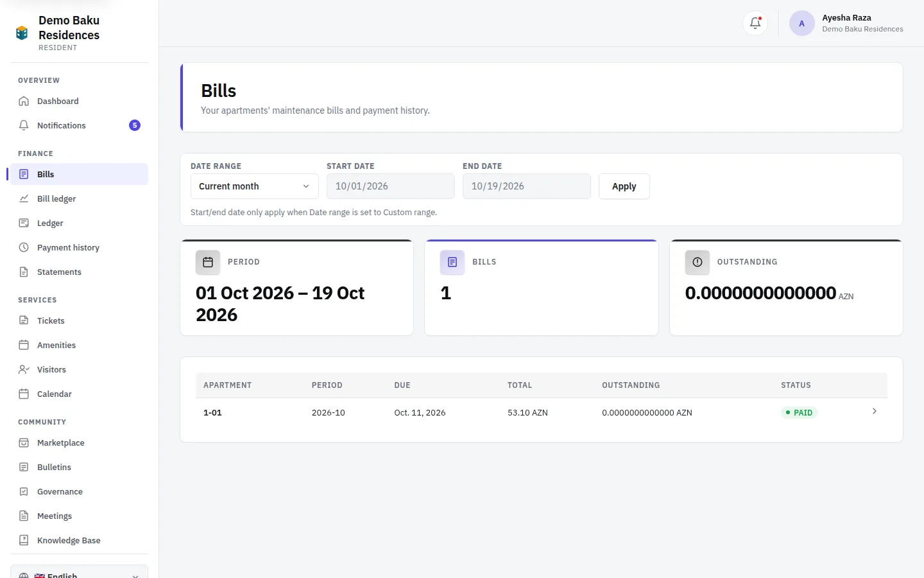Click the Start Date field

(391, 186)
